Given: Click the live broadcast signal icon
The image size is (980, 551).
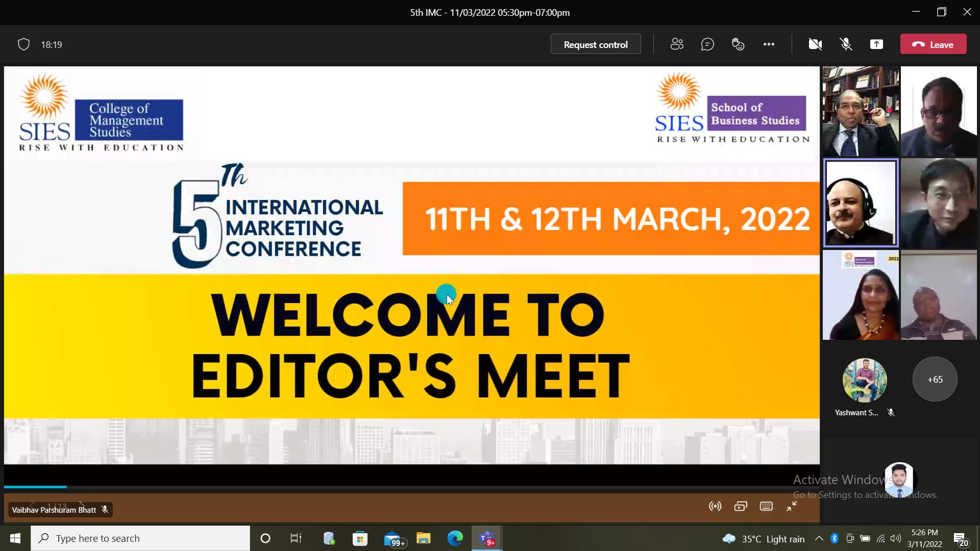Looking at the screenshot, I should coord(715,506).
